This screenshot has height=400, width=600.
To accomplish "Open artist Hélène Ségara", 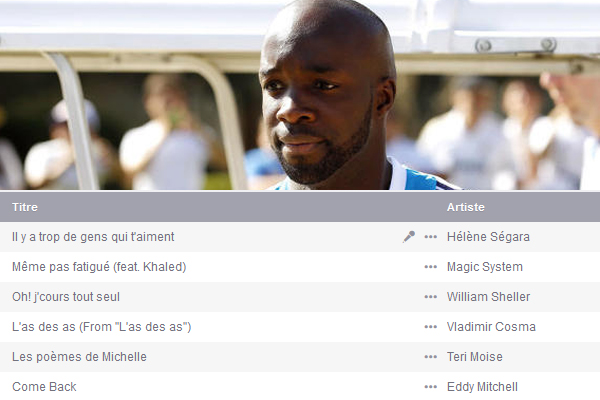I will (x=488, y=237).
